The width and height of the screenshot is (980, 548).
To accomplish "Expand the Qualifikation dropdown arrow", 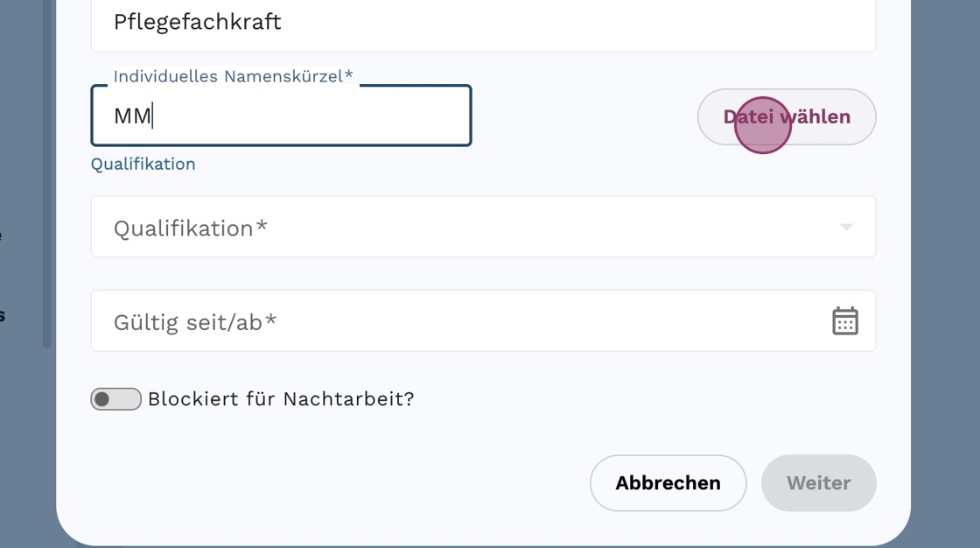I will click(846, 228).
